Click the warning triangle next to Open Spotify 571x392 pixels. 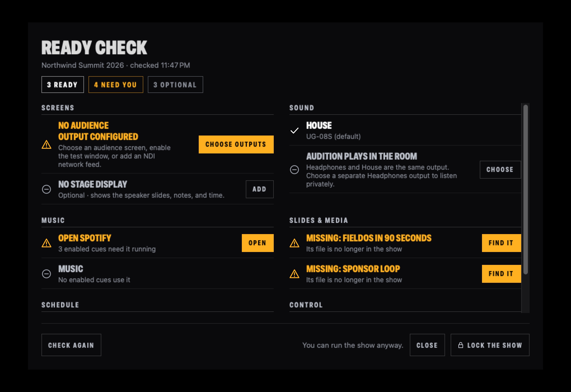46,243
